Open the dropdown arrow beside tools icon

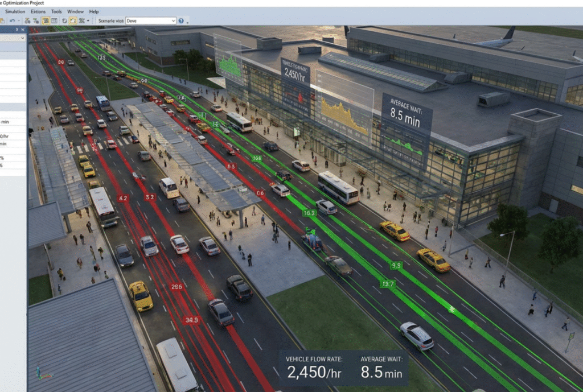pos(88,20)
